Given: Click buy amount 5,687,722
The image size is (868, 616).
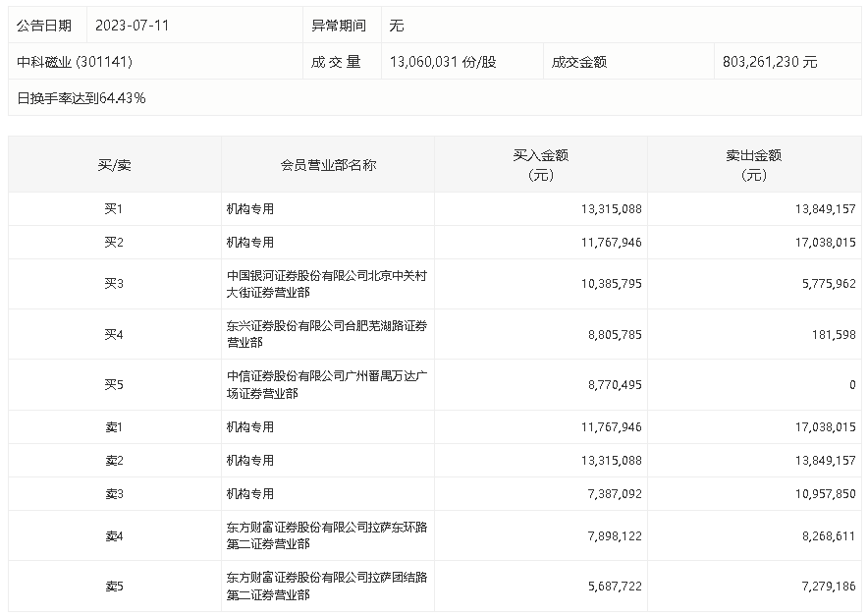Looking at the screenshot, I should pyautogui.click(x=615, y=587).
